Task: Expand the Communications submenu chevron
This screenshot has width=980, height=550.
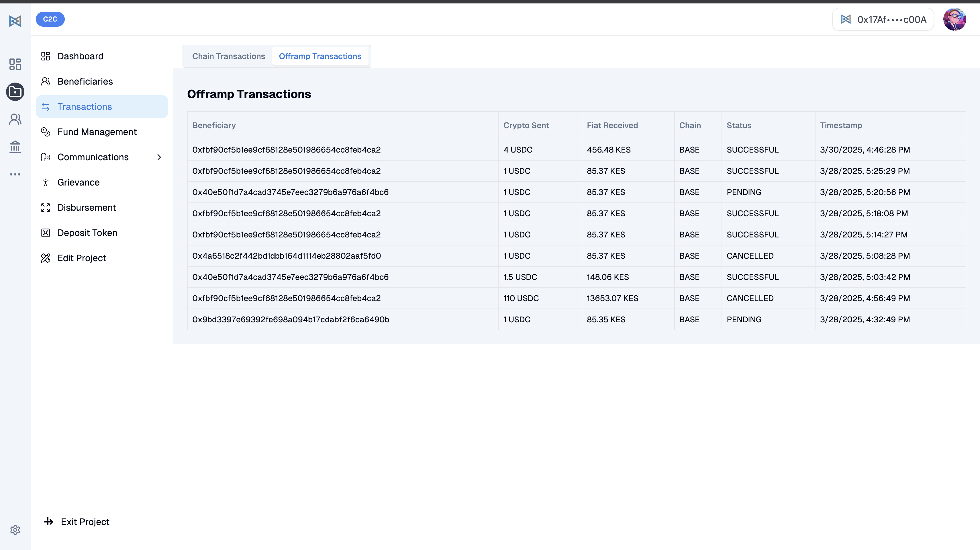Action: pos(159,157)
